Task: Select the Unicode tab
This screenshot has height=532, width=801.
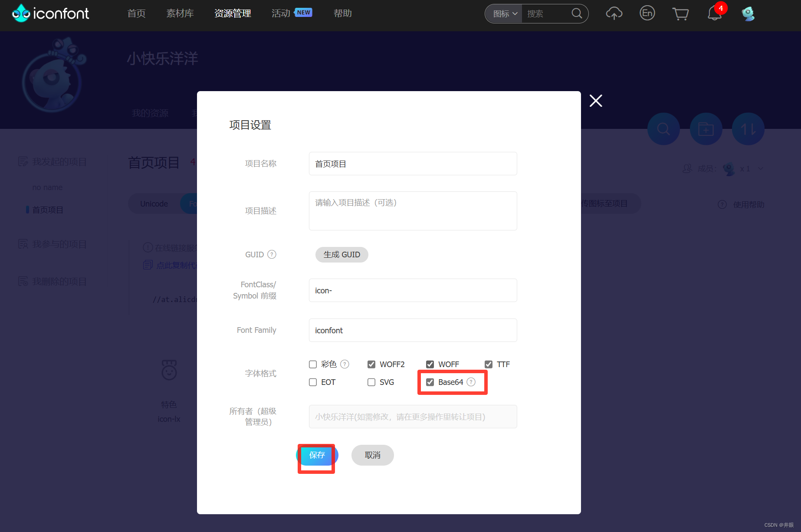Action: coord(154,204)
